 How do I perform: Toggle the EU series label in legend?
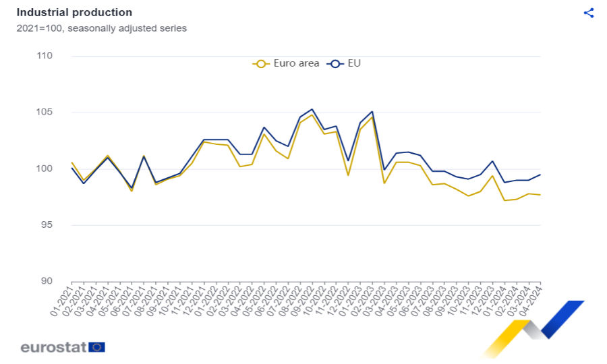(x=355, y=64)
